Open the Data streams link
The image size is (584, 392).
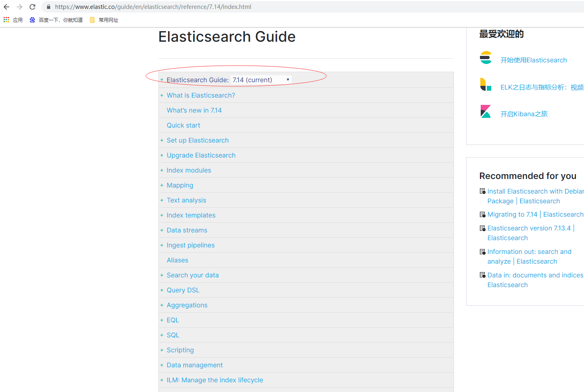click(187, 230)
